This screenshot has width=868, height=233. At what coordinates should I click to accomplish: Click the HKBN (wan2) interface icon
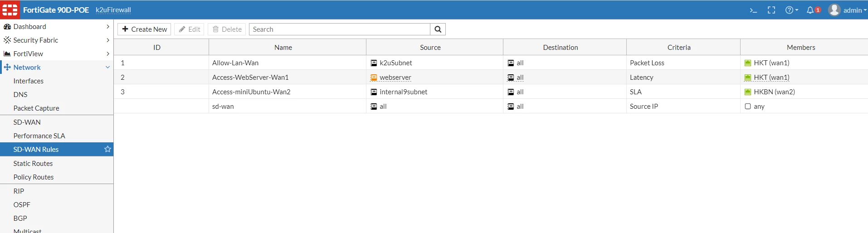click(748, 92)
